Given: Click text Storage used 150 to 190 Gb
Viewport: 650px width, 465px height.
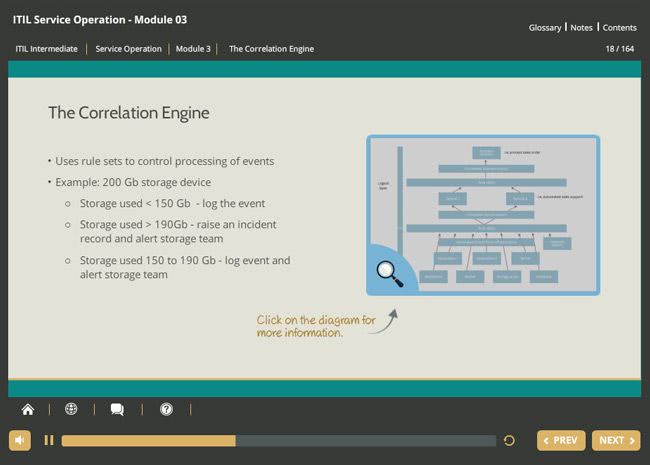Looking at the screenshot, I should (x=185, y=267).
